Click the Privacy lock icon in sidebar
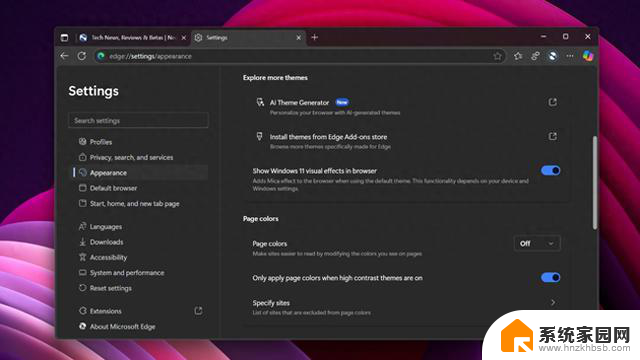Image resolution: width=640 pixels, height=360 pixels. pos(82,157)
